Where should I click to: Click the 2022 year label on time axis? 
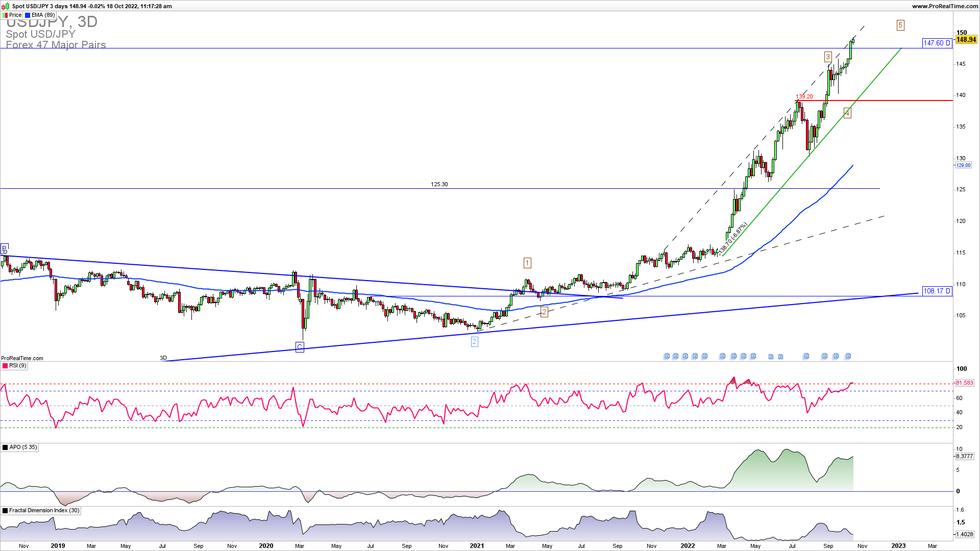click(688, 545)
